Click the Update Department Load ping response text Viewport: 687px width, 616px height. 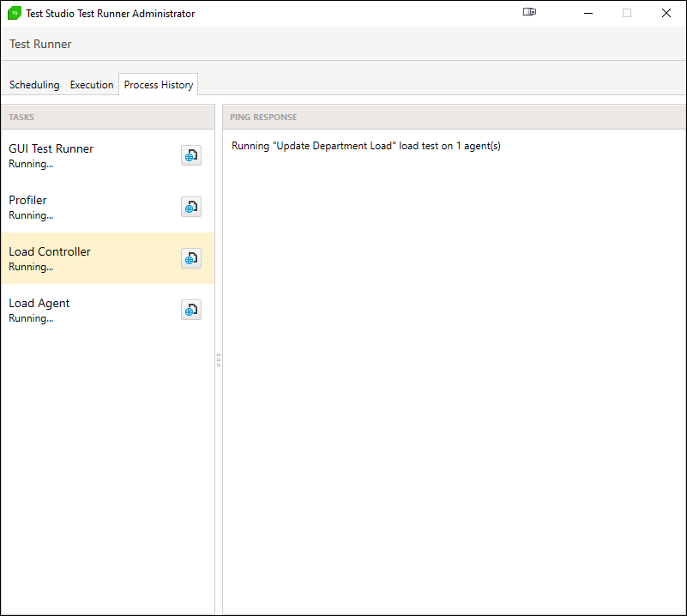[x=366, y=146]
